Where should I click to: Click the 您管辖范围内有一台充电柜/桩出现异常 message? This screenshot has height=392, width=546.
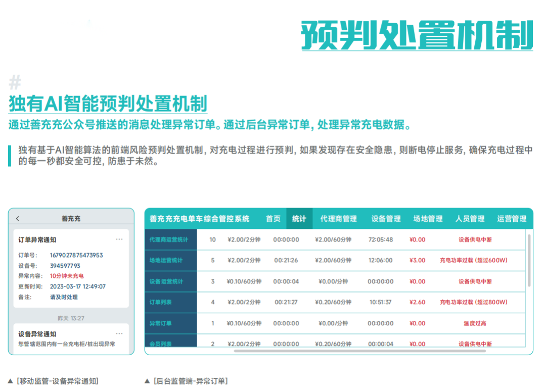[x=67, y=344]
